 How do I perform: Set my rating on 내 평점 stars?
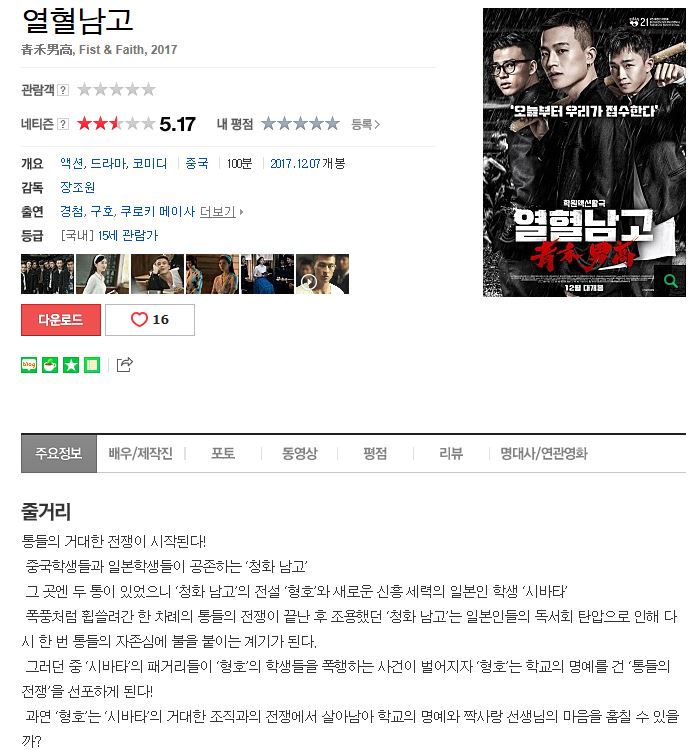[300, 124]
